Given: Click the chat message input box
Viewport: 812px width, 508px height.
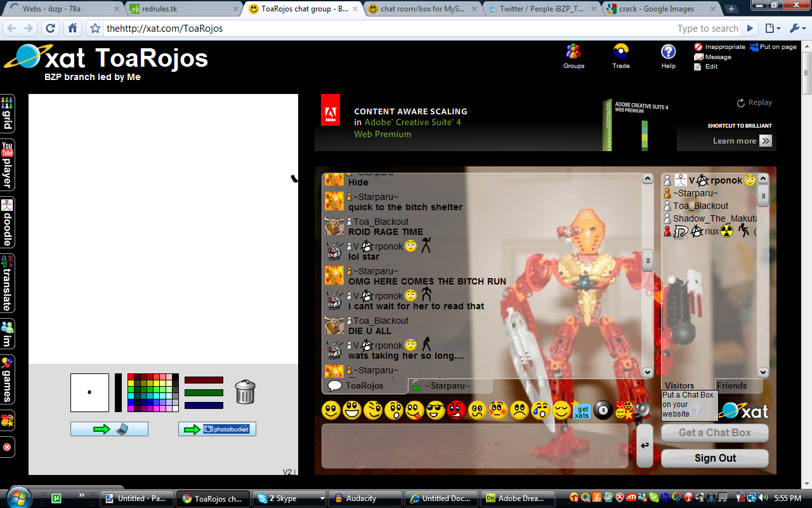Looking at the screenshot, I should coord(475,446).
